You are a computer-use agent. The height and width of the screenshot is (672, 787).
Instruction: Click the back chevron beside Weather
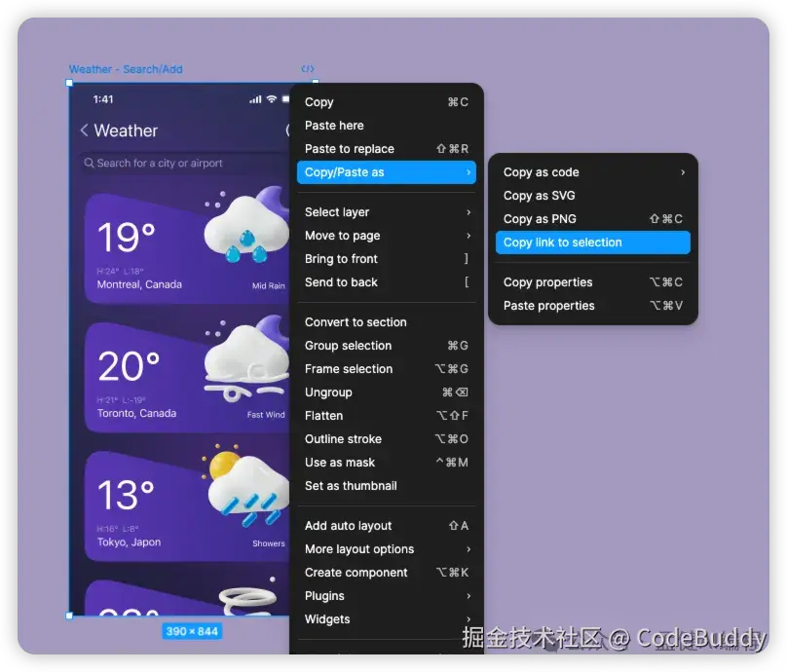84,131
